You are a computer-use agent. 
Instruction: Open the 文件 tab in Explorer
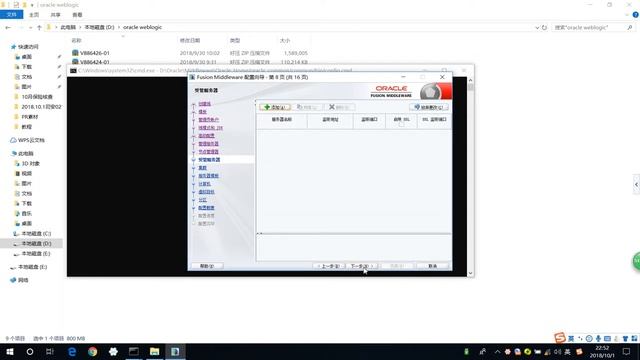pyautogui.click(x=11, y=15)
